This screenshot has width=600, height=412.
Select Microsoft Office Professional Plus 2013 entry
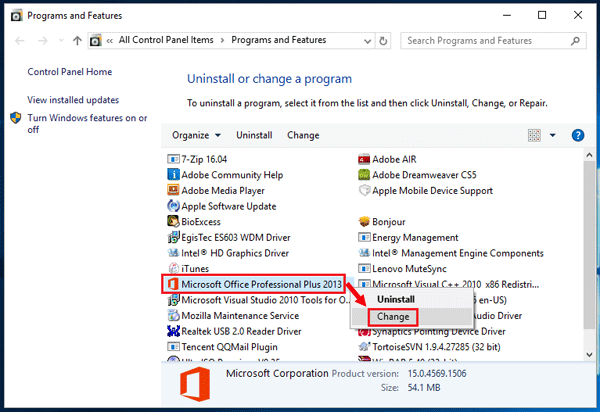(x=254, y=284)
